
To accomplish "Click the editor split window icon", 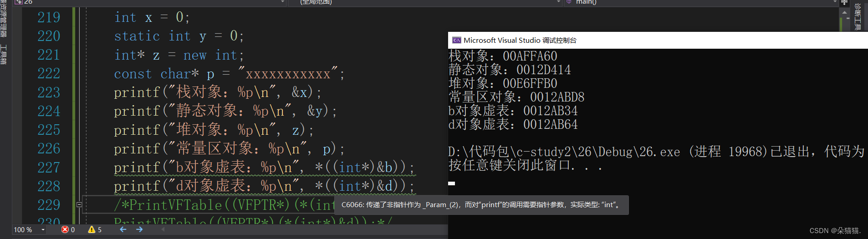I will (x=844, y=2).
